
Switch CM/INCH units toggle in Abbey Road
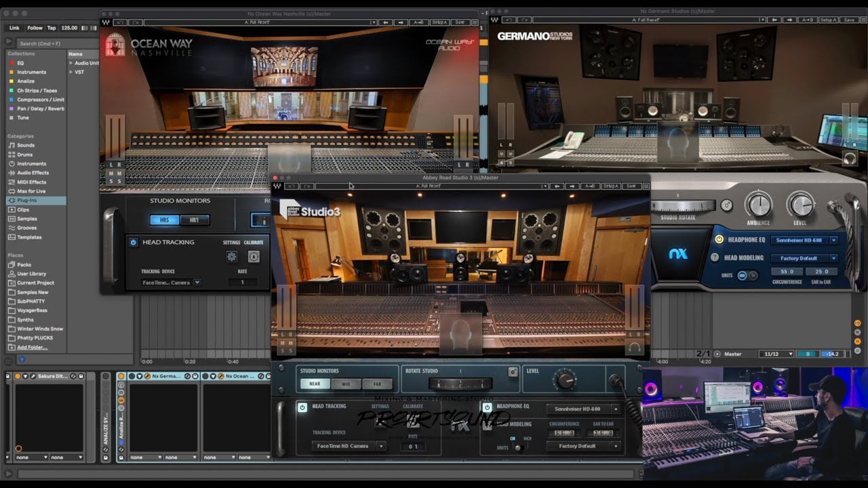pyautogui.click(x=519, y=447)
